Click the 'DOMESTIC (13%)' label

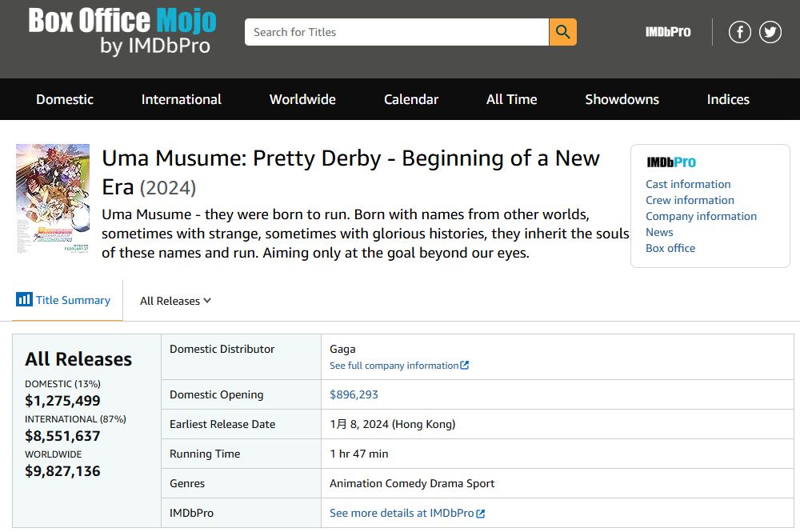pos(62,383)
